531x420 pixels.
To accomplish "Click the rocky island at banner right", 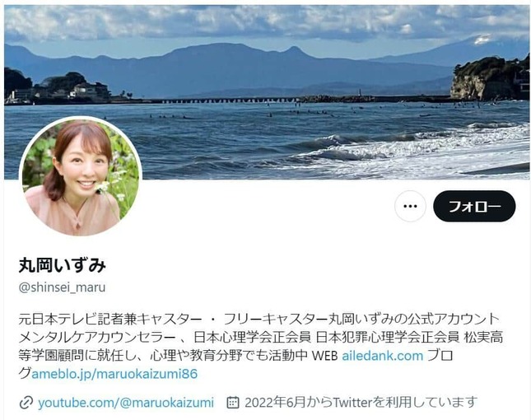I will coord(490,78).
